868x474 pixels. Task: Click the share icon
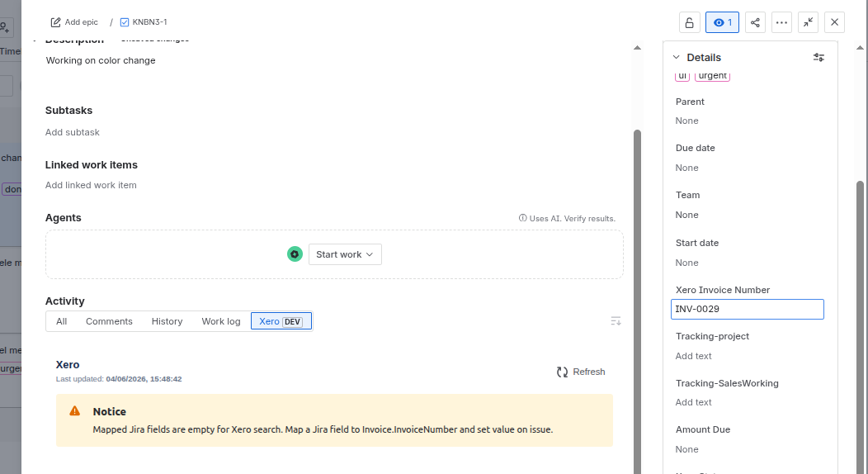pyautogui.click(x=755, y=22)
